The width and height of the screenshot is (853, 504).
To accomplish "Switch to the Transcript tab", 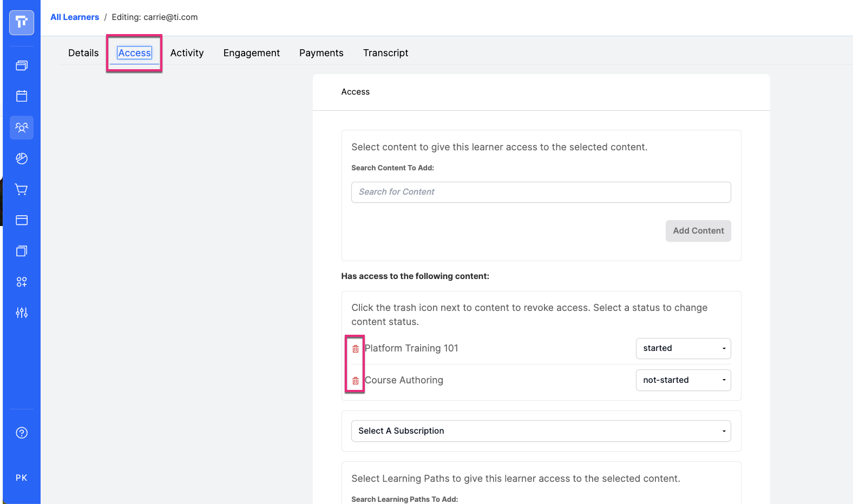I will (385, 53).
